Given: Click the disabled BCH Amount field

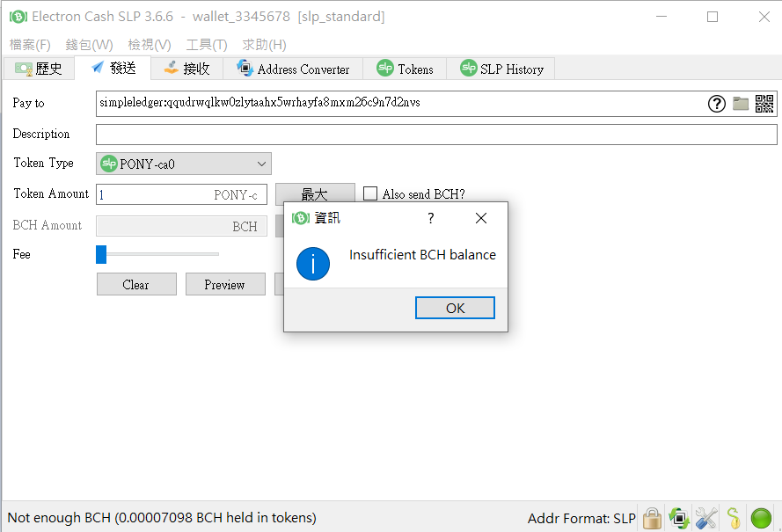Looking at the screenshot, I should (181, 226).
